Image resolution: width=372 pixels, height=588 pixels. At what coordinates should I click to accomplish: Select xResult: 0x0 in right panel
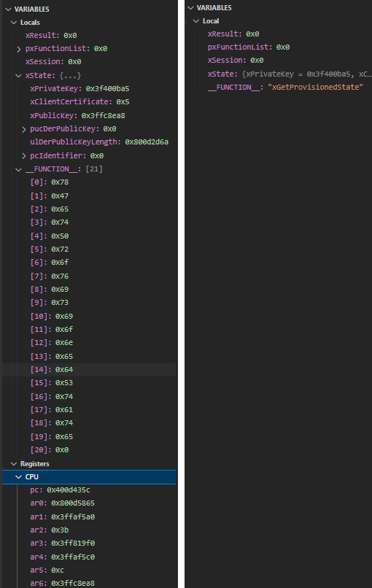click(x=233, y=34)
